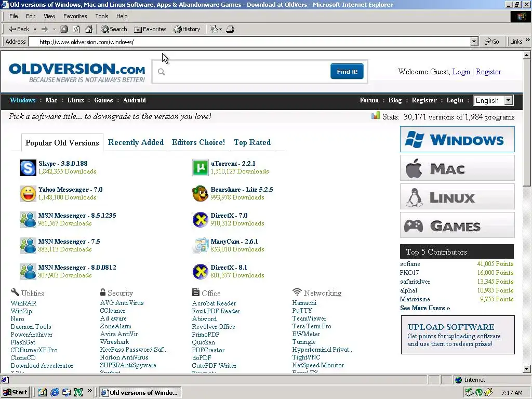Switch to the Editors Choice! tab

198,142
